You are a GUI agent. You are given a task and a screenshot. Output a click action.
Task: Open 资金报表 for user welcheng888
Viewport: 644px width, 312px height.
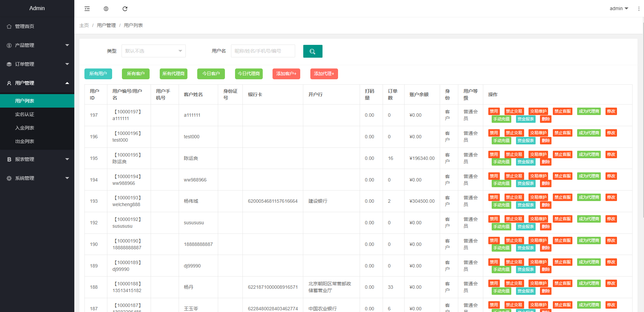coord(525,205)
